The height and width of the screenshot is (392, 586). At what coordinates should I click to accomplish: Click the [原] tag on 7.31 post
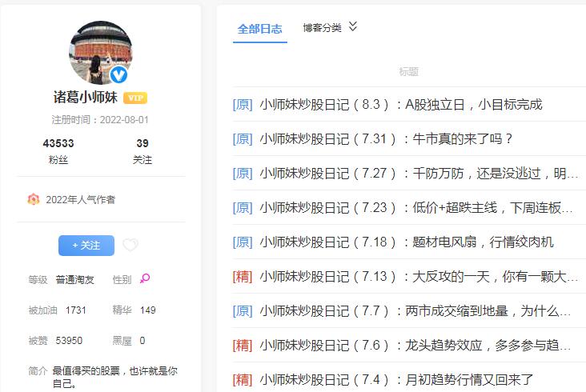pos(243,139)
